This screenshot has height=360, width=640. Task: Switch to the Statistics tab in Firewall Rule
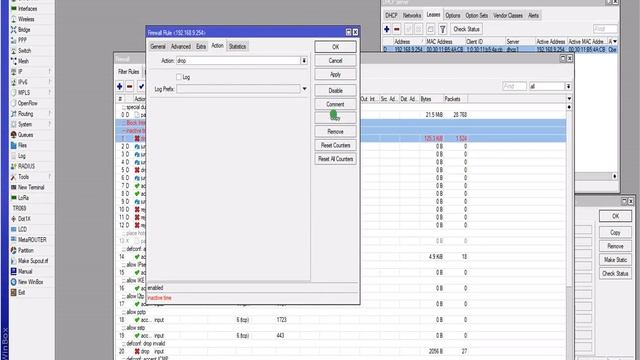click(237, 47)
